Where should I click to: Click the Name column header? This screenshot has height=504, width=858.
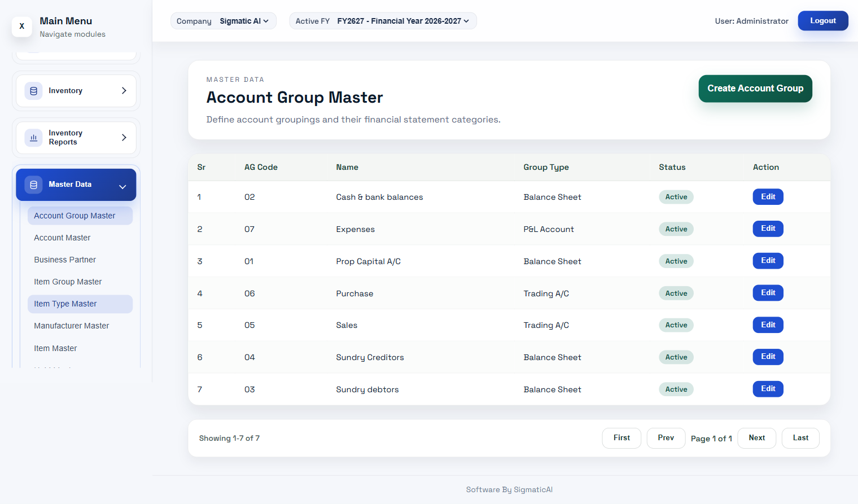tap(347, 167)
